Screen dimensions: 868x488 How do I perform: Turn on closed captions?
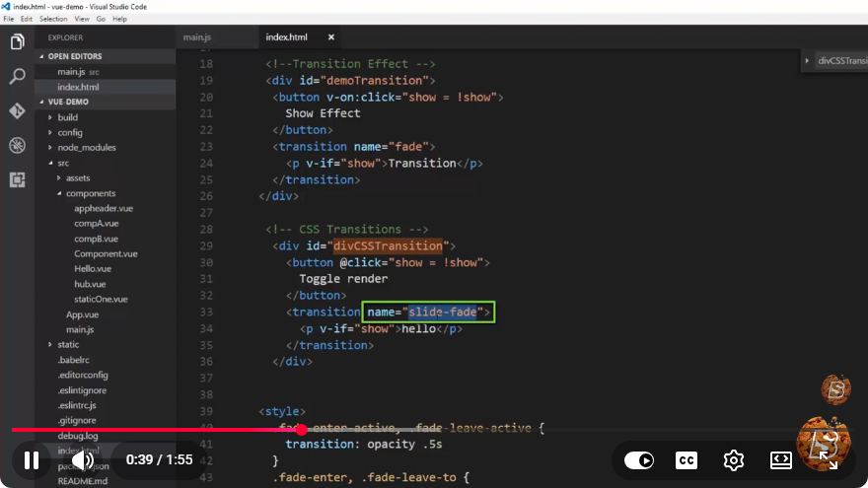(687, 460)
